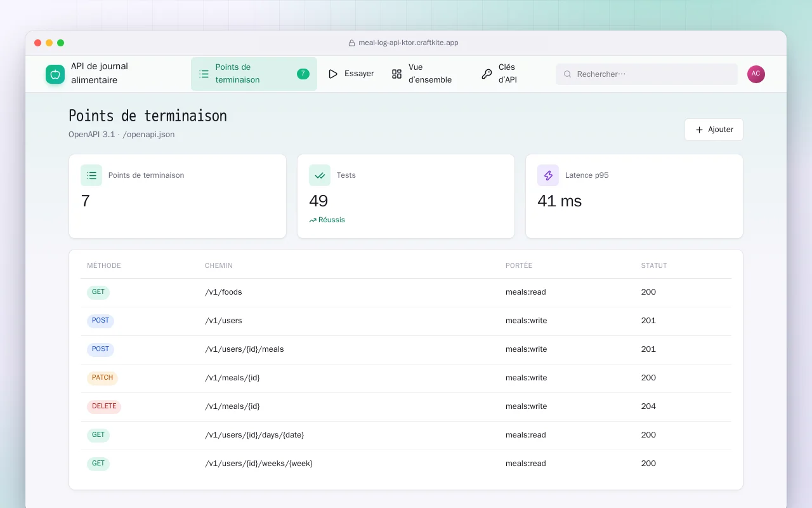Screen dimensions: 812x508
Task: Click the plus icon on the Ajouter button
Action: [699, 130]
